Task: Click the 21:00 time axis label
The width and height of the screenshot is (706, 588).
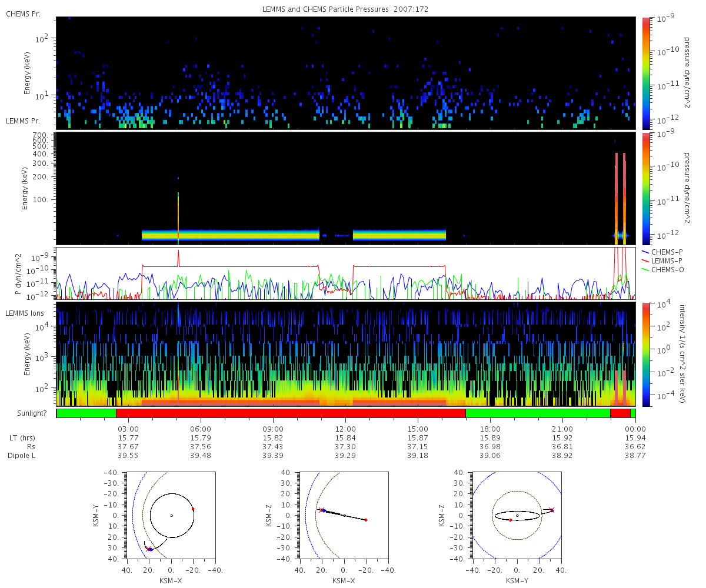Action: (562, 429)
